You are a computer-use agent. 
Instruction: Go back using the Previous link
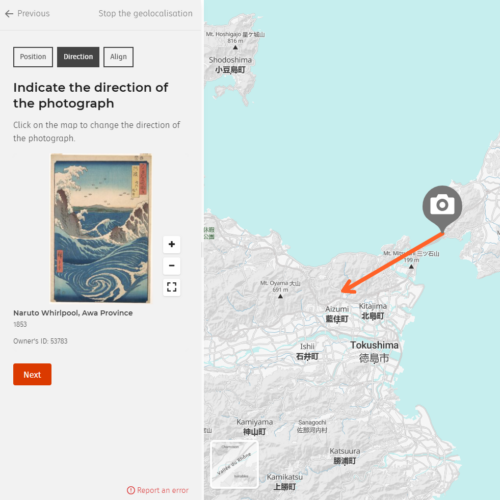(x=33, y=13)
